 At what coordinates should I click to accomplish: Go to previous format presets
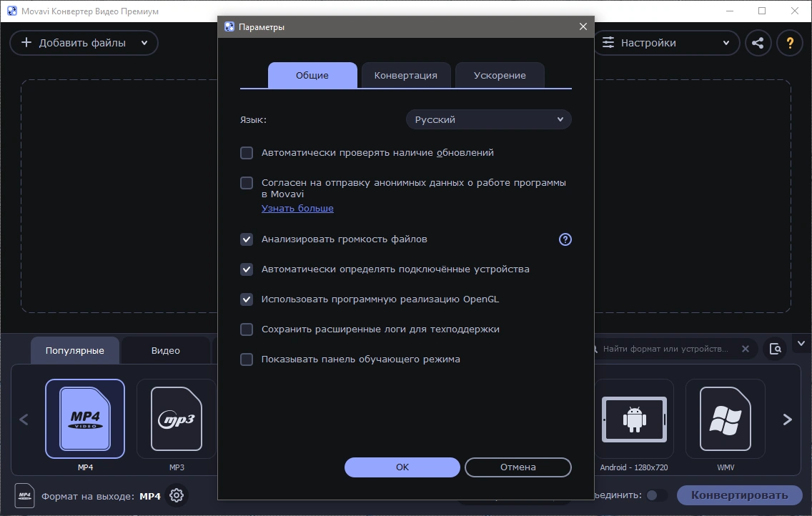click(24, 420)
